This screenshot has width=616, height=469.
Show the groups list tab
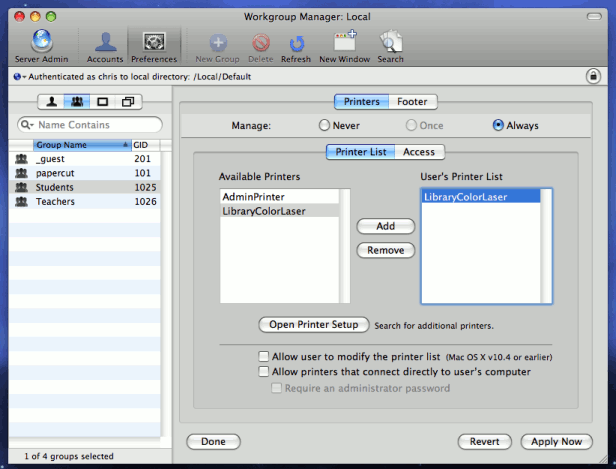[x=77, y=102]
